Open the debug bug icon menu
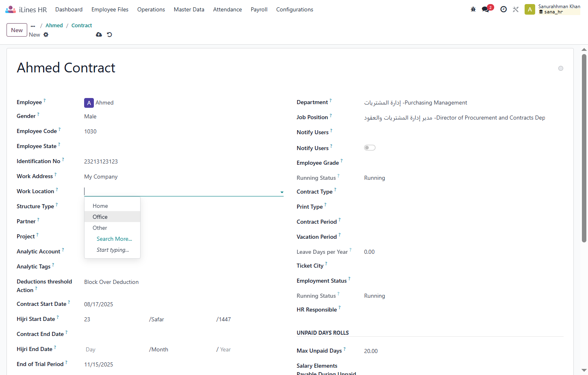 tap(473, 9)
